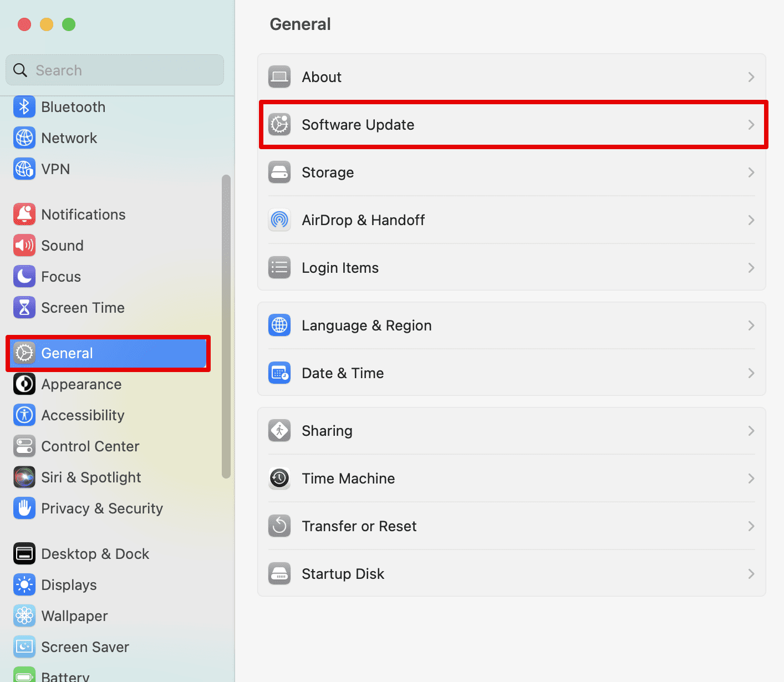Open the Time Machine label

348,479
